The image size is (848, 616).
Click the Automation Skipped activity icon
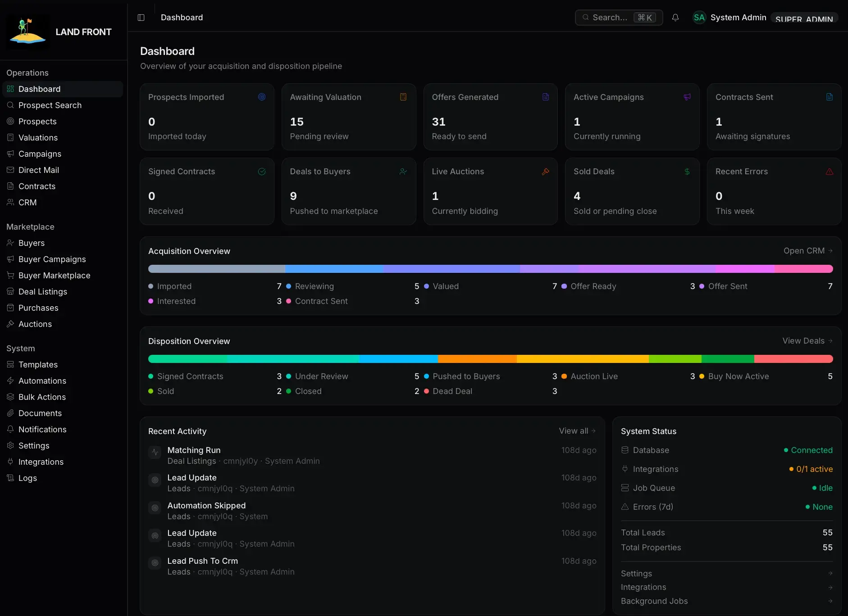tap(155, 508)
